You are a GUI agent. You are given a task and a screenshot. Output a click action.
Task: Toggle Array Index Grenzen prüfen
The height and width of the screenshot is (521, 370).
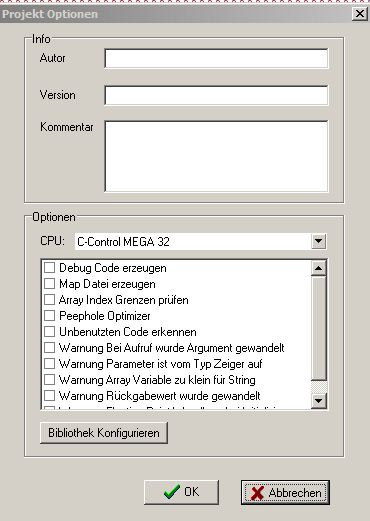click(49, 300)
